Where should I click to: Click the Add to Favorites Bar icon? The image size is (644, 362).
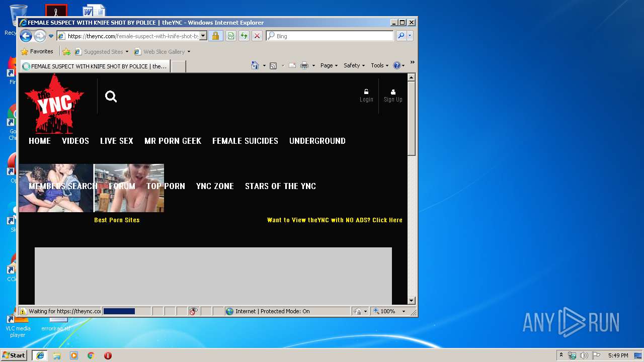[x=66, y=51]
